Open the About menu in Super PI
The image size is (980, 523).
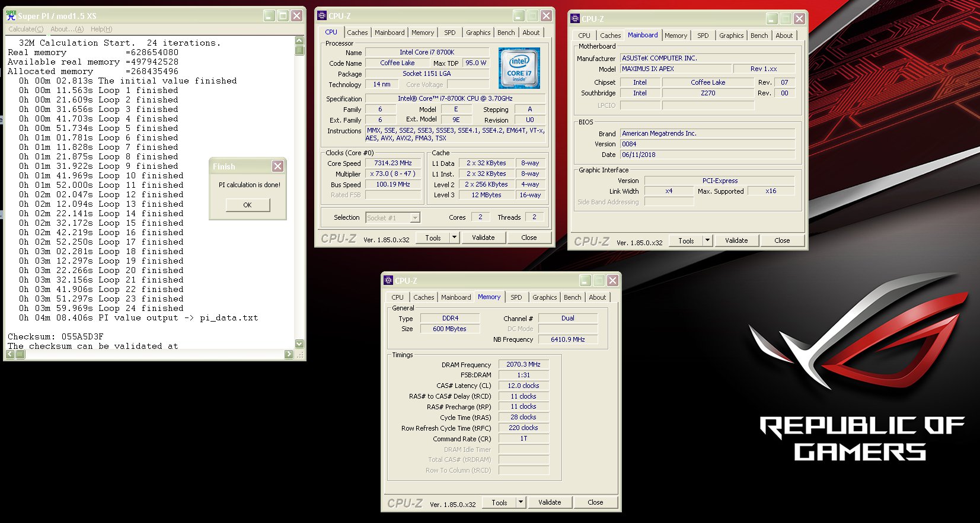pos(67,29)
